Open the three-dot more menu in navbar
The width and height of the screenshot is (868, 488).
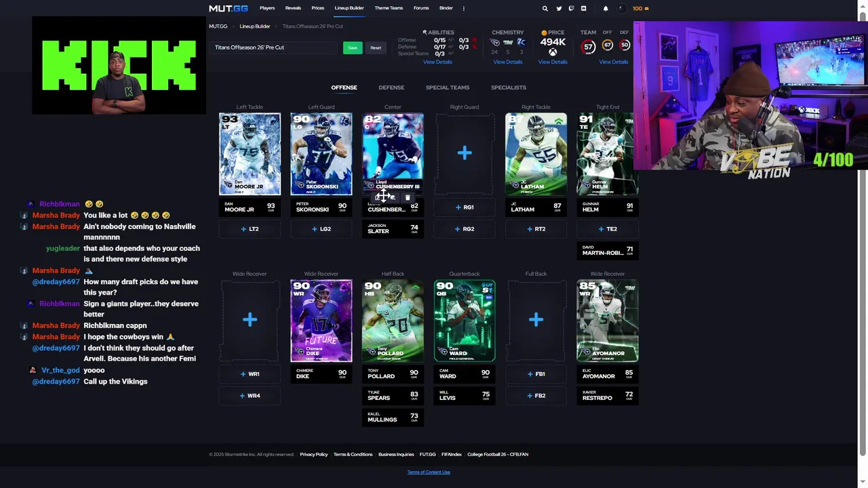click(464, 8)
